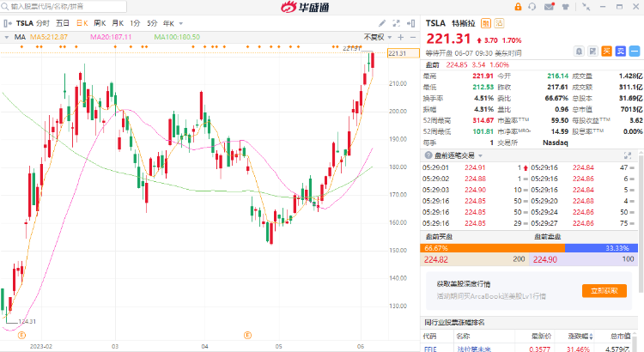Click the 沽 short-sell badge

(499, 23)
